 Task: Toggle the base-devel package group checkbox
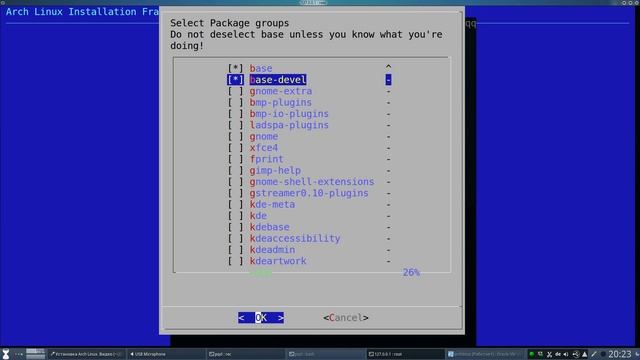[x=235, y=80]
